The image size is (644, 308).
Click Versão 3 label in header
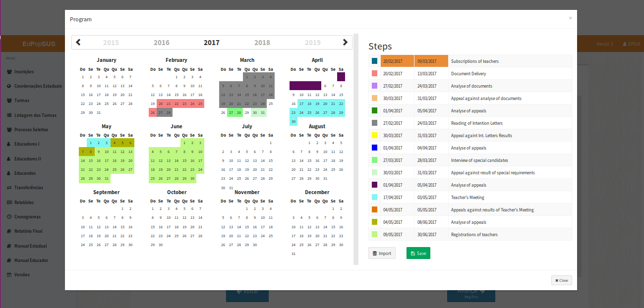point(605,44)
